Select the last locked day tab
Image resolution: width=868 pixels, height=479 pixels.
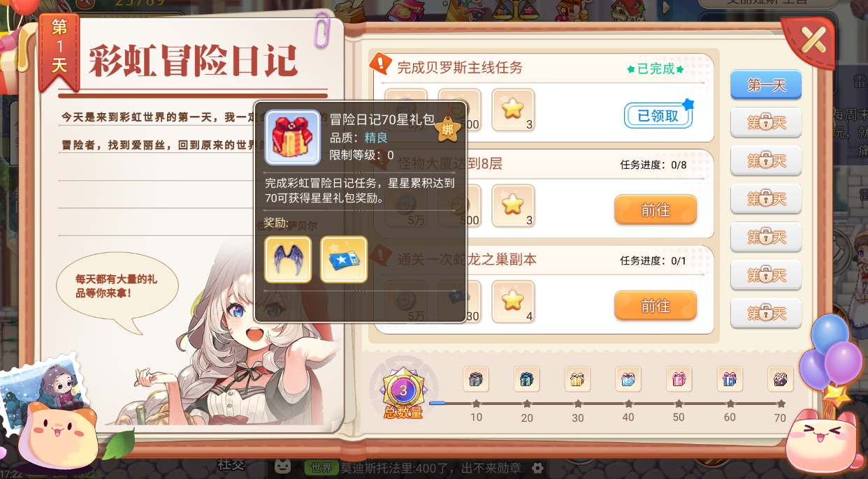click(766, 314)
